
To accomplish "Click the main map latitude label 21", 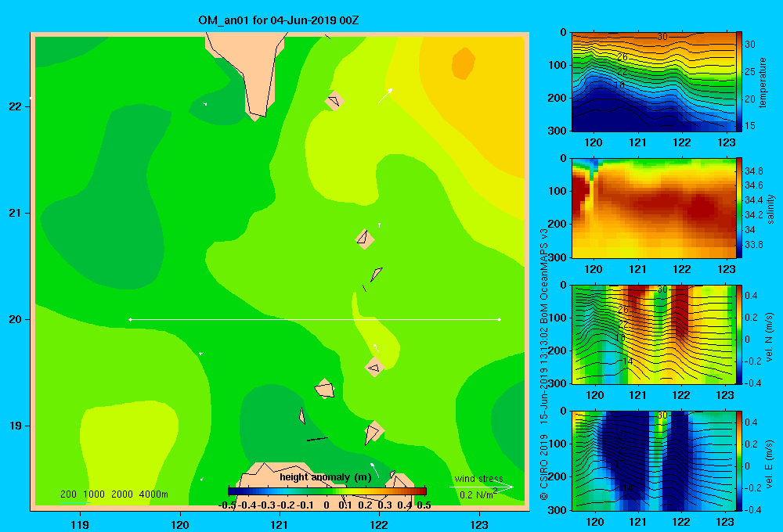I will 15,213.
